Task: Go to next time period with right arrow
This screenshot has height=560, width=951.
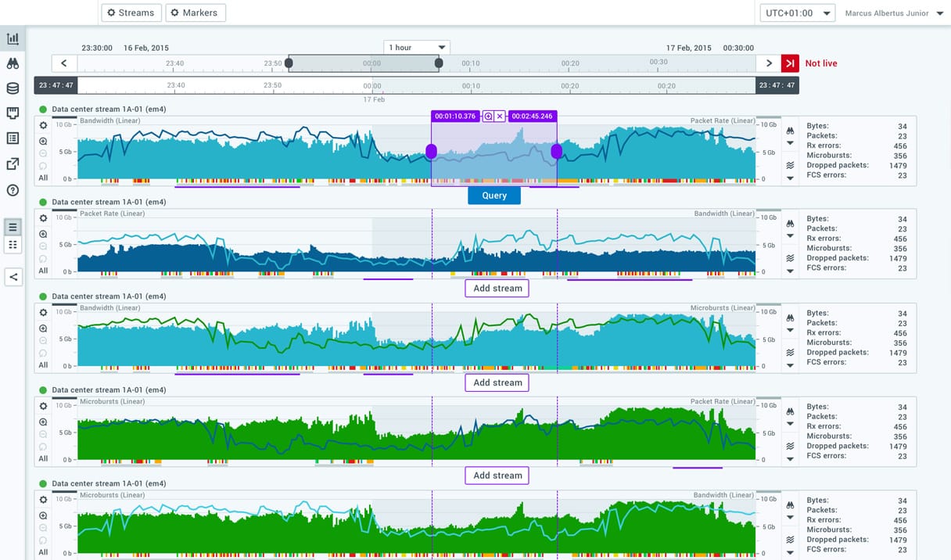Action: (x=769, y=63)
